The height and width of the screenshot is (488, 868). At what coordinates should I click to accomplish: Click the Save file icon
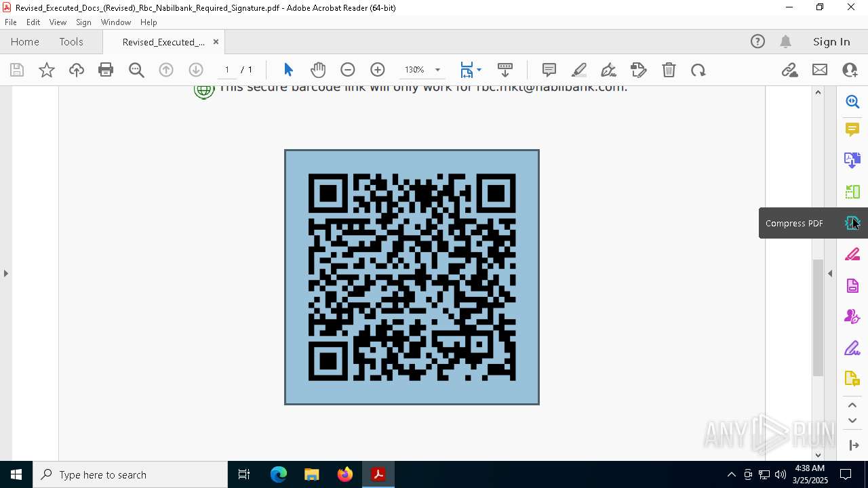click(x=17, y=70)
